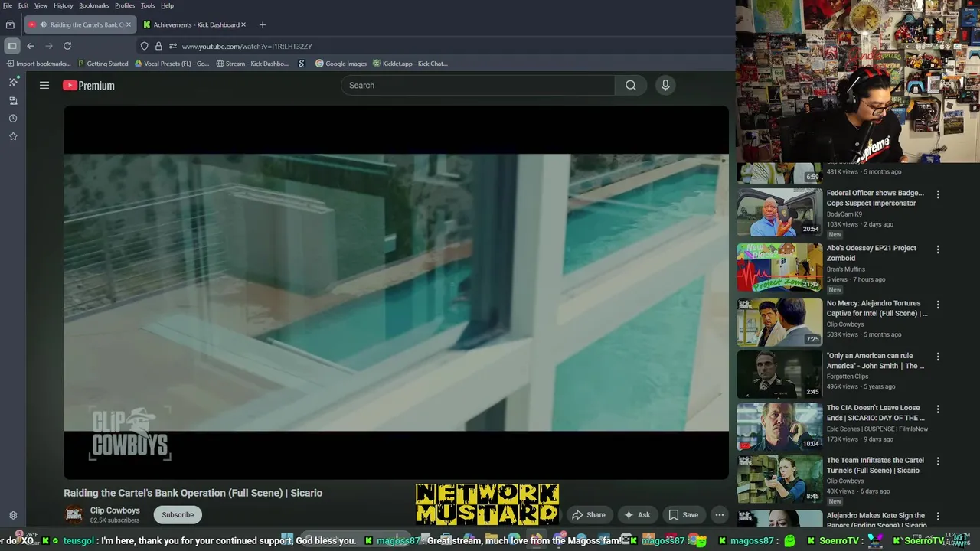Click the video player area
980x551 pixels.
(396, 292)
